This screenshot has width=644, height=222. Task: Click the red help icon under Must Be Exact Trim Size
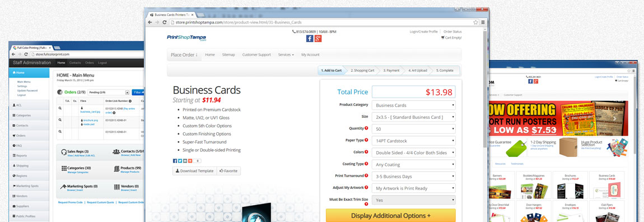(366, 204)
